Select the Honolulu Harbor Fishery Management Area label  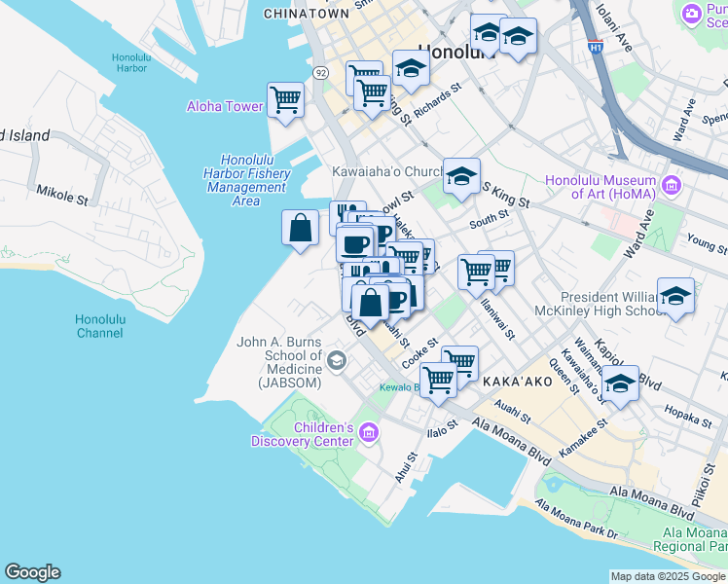246,180
